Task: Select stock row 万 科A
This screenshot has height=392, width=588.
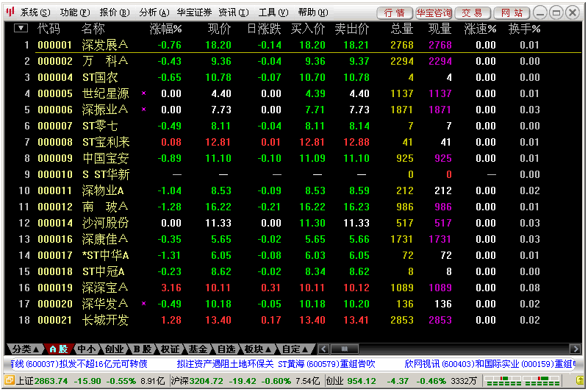Action: coord(293,61)
